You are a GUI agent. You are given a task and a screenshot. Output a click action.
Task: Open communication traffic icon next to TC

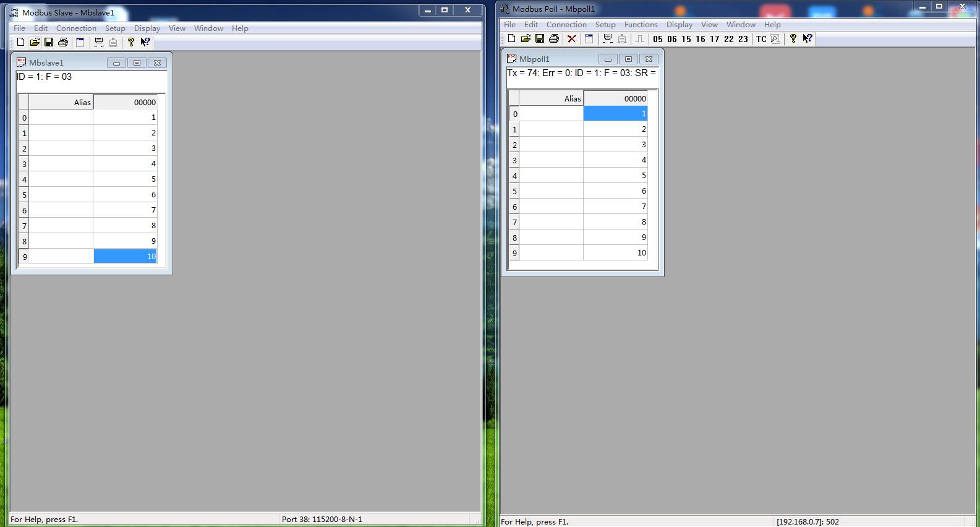[775, 39]
